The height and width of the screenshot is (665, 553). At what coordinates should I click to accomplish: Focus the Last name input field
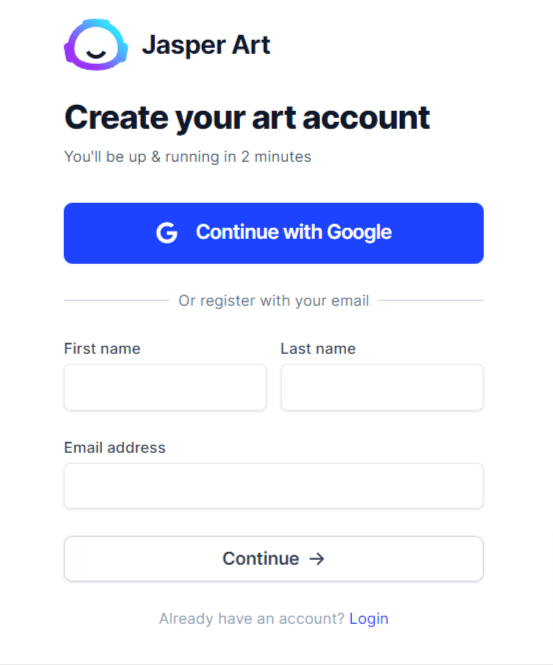click(382, 387)
